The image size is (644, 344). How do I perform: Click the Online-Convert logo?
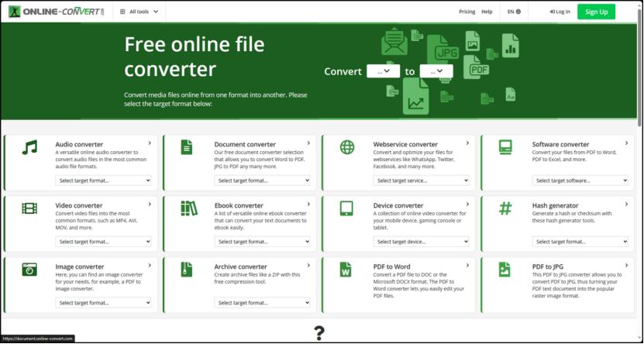click(x=54, y=12)
